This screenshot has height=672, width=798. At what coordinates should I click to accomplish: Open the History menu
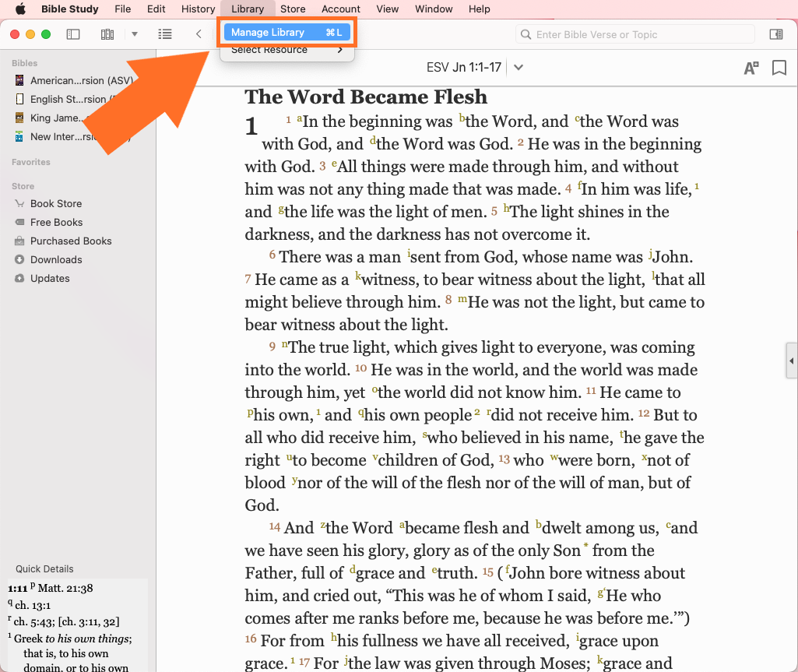(x=198, y=9)
